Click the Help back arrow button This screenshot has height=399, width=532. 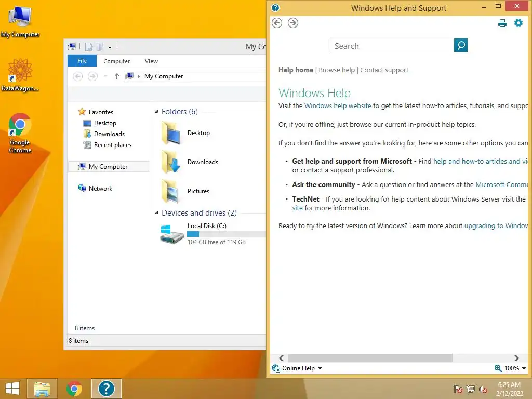[277, 23]
